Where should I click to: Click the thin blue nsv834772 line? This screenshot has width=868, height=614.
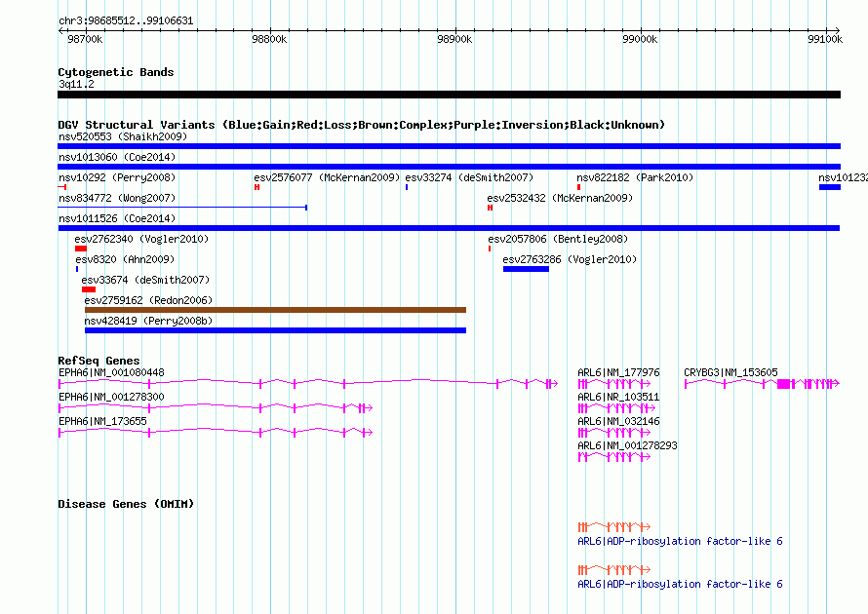coord(182,208)
